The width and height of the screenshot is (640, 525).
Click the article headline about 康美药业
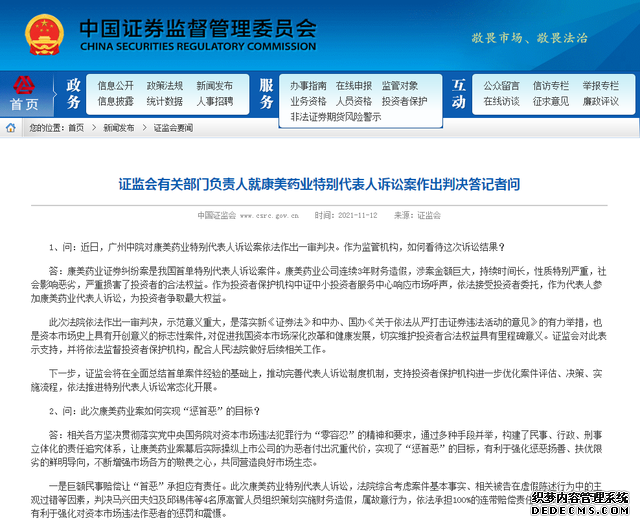319,185
